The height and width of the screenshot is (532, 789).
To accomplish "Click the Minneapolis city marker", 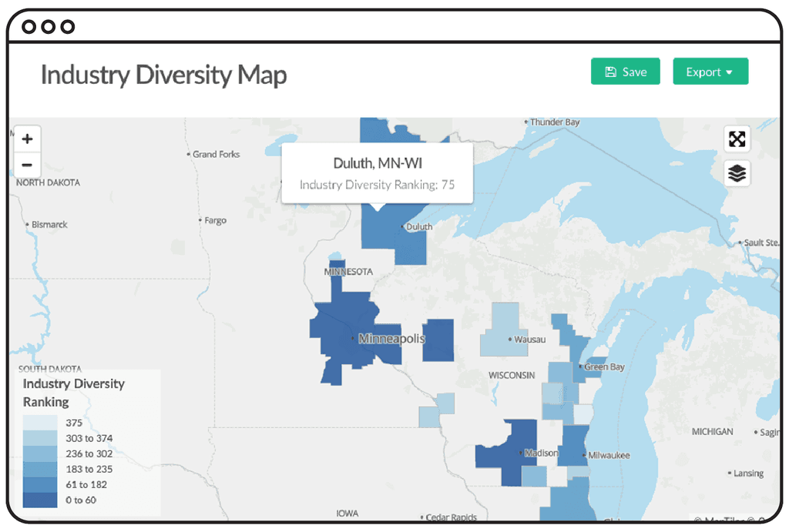I will click(354, 337).
